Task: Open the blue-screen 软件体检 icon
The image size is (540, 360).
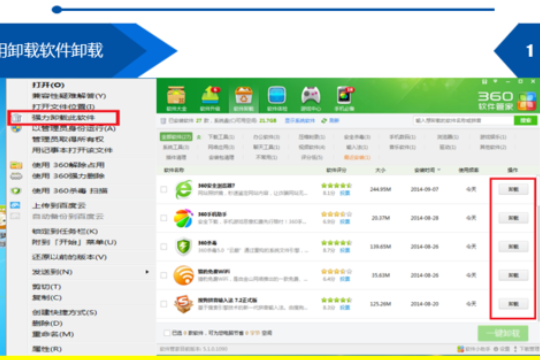Action: tap(277, 95)
